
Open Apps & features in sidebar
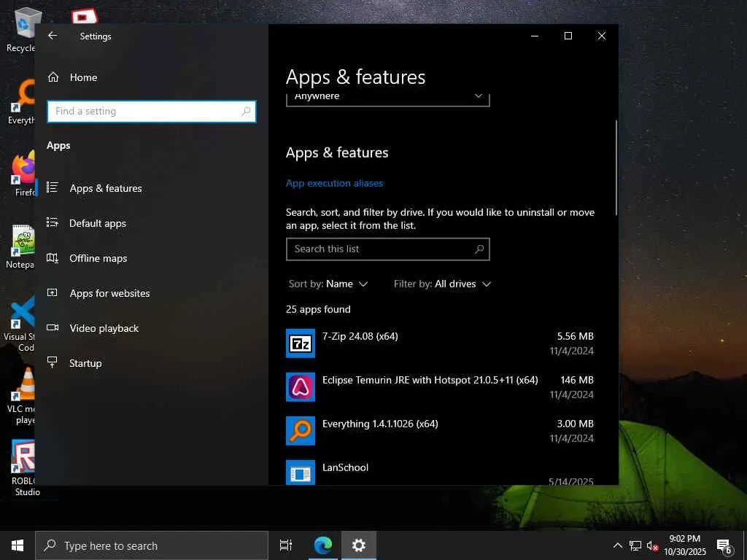[x=106, y=188]
